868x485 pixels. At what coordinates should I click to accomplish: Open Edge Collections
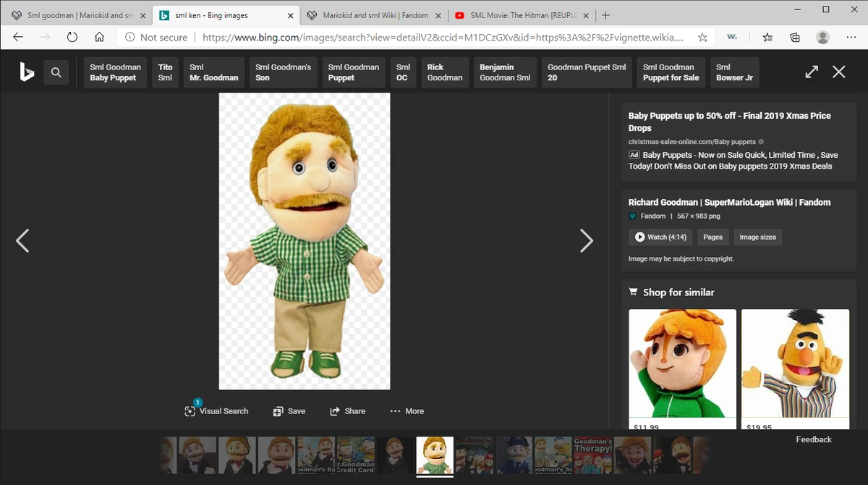pos(794,37)
